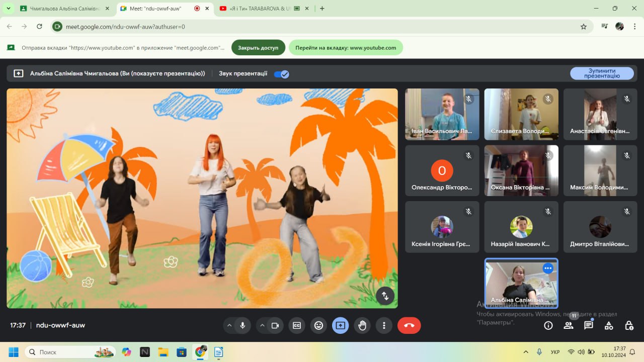Image resolution: width=644 pixels, height=362 pixels.
Task: Close the YouTube TARABAROVA tab
Action: (307, 9)
